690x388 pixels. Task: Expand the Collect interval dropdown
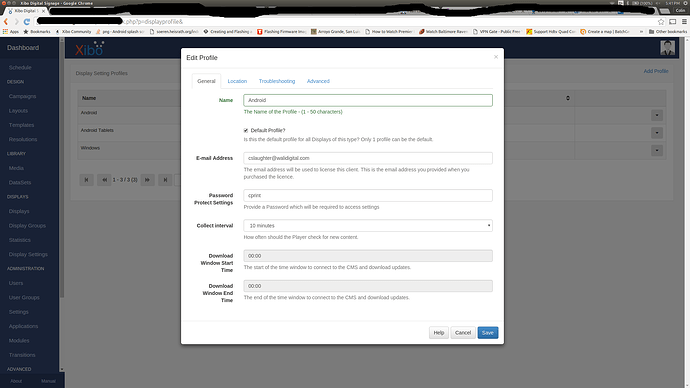[368, 225]
